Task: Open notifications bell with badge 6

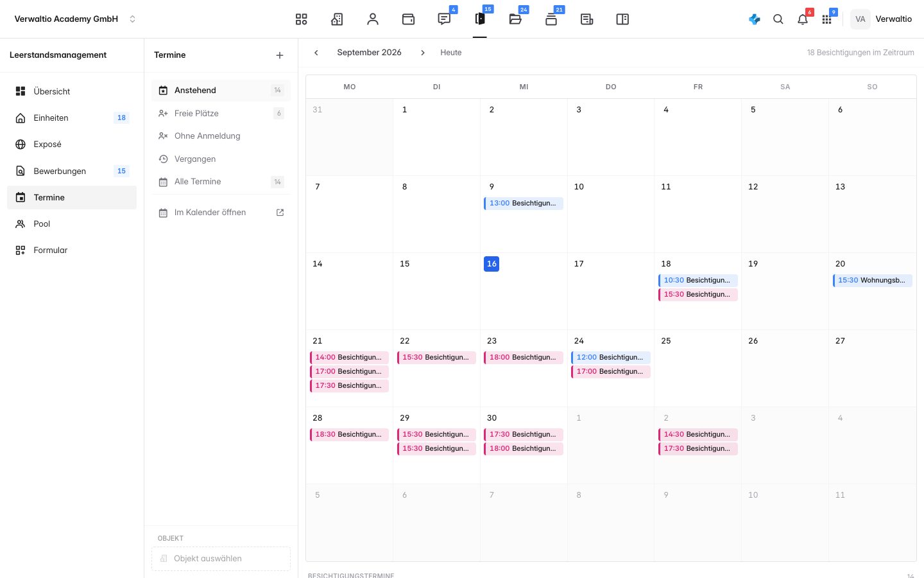Action: 803,19
